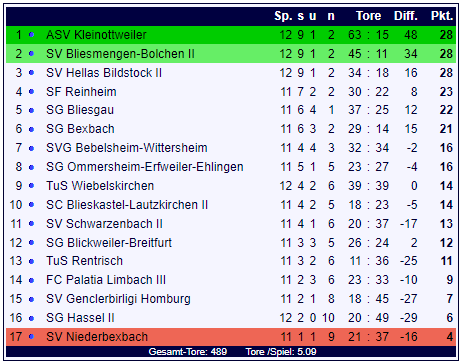Click the blue dot beside SG Hassel II
The image size is (463, 363).
tap(31, 318)
